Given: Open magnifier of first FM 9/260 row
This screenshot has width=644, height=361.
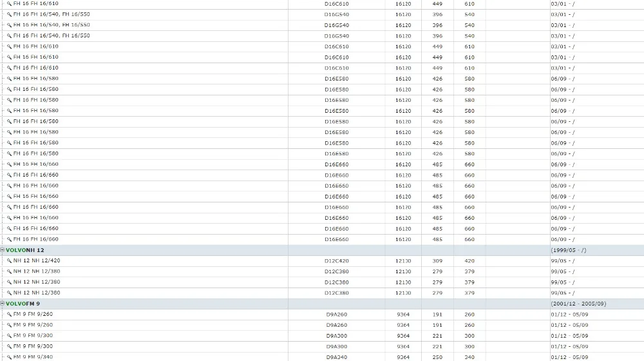Looking at the screenshot, I should (x=9, y=314).
